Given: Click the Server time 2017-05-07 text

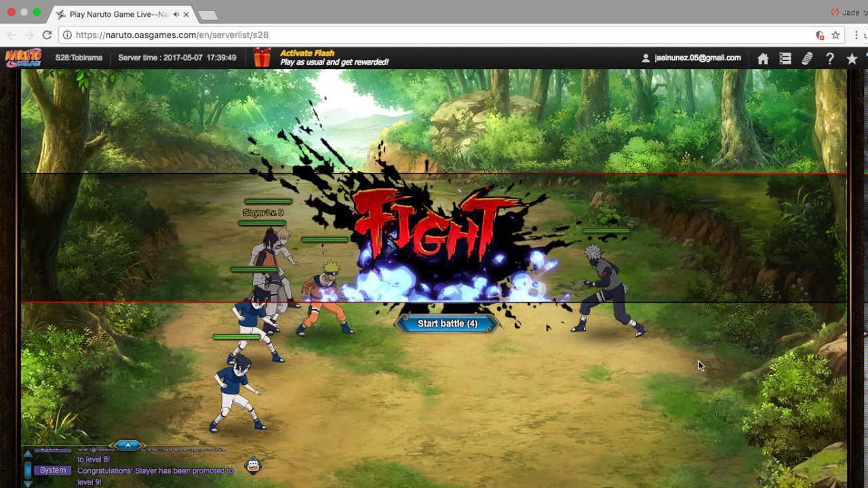Looking at the screenshot, I should coord(177,58).
